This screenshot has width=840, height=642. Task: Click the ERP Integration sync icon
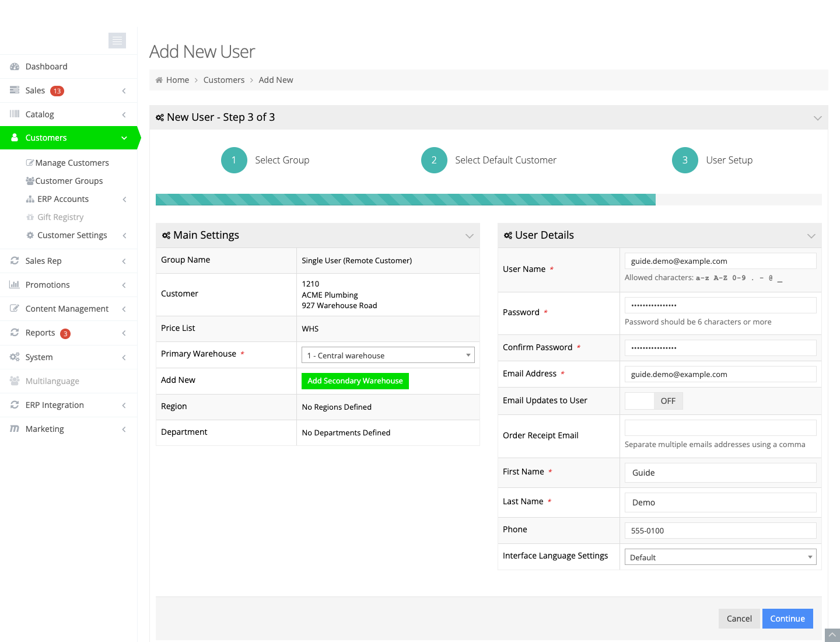[x=15, y=405]
